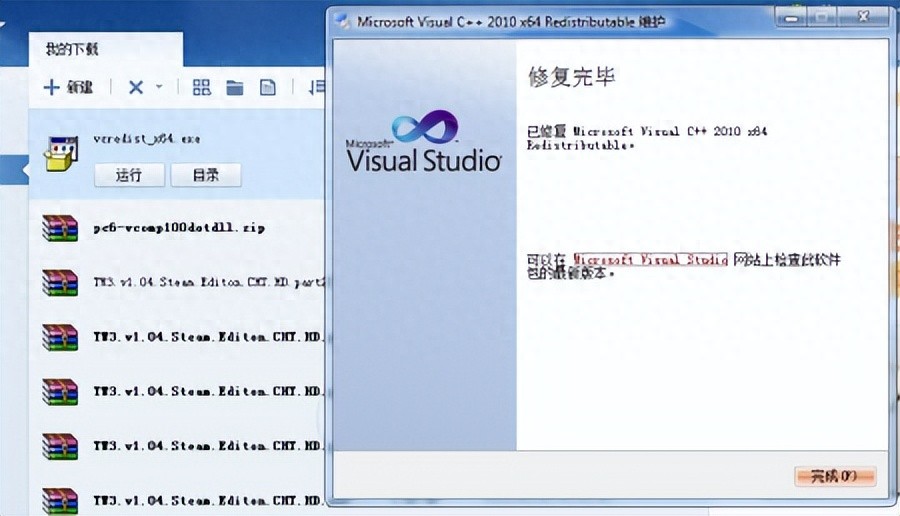Select the pc6-vcomp100dotdll.zip archive icon

[x=60, y=228]
